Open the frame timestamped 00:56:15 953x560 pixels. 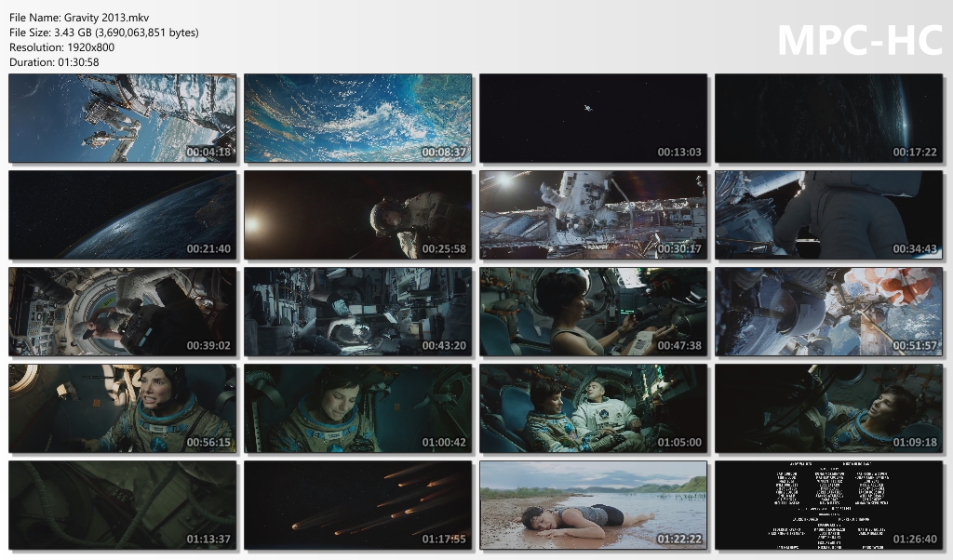click(122, 408)
